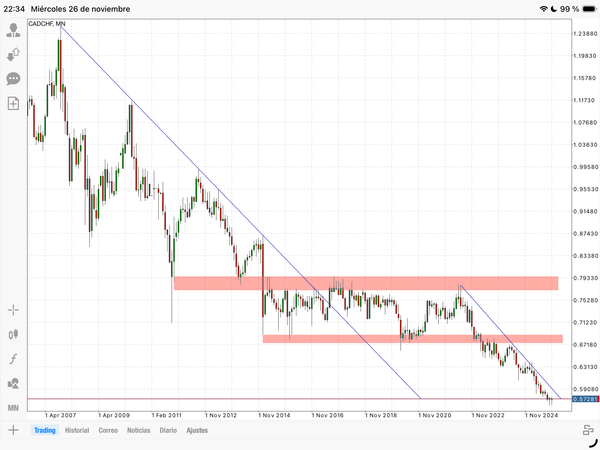Open the Correo tab
Screen dimensions: 600x450
108,430
